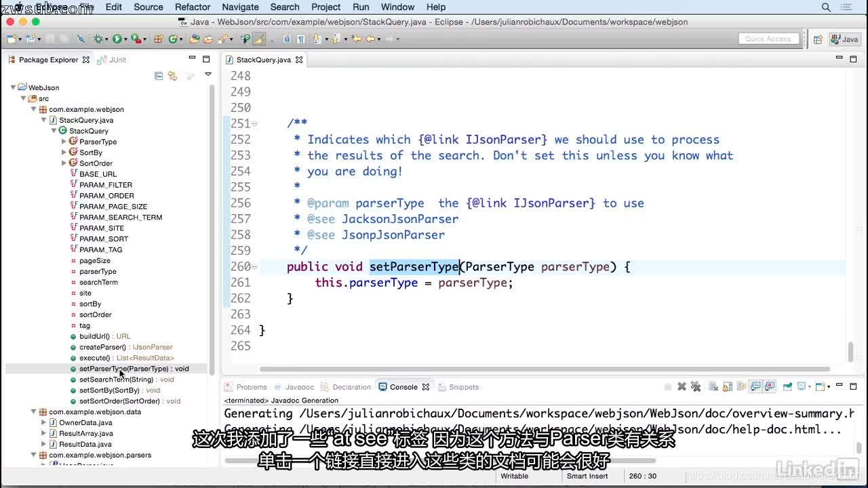Click the editor horizontal scrollbar
This screenshot has height=488, width=868.
pyautogui.click(x=545, y=369)
